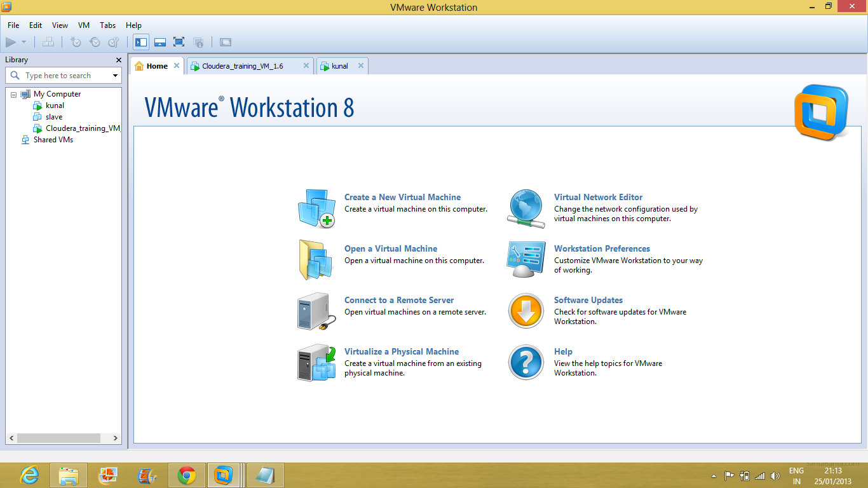Click the Create a New Virtual Machine icon
868x488 pixels.
[x=316, y=208]
